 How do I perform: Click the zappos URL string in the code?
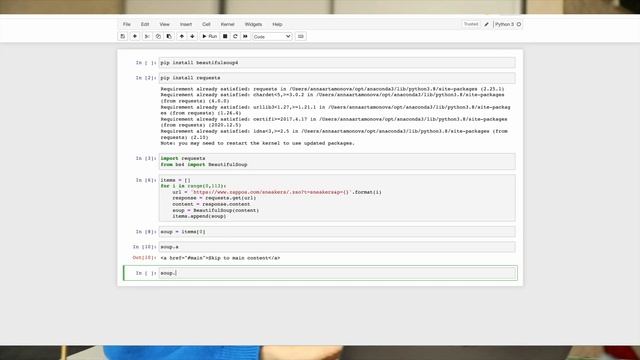click(x=271, y=192)
